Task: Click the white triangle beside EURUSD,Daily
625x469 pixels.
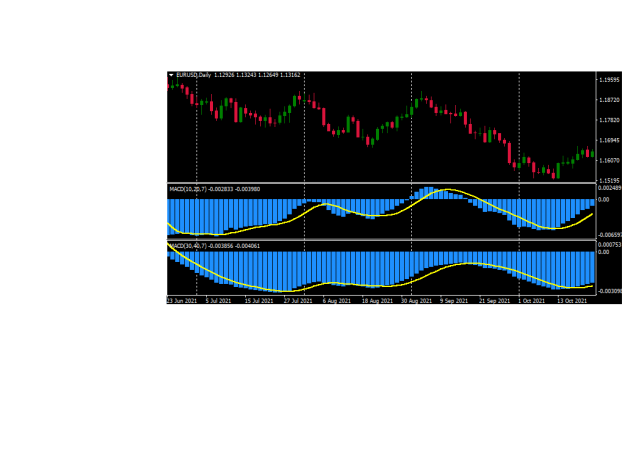Action: pyautogui.click(x=171, y=75)
